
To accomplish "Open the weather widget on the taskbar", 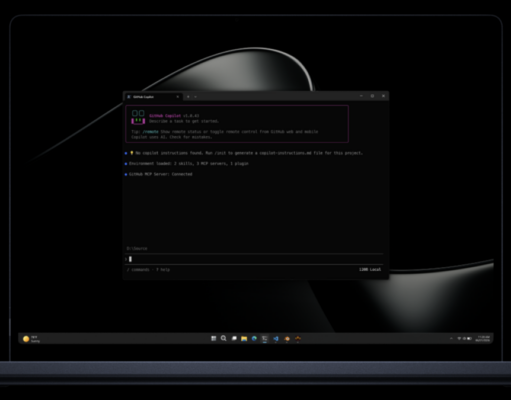I will click(31, 339).
